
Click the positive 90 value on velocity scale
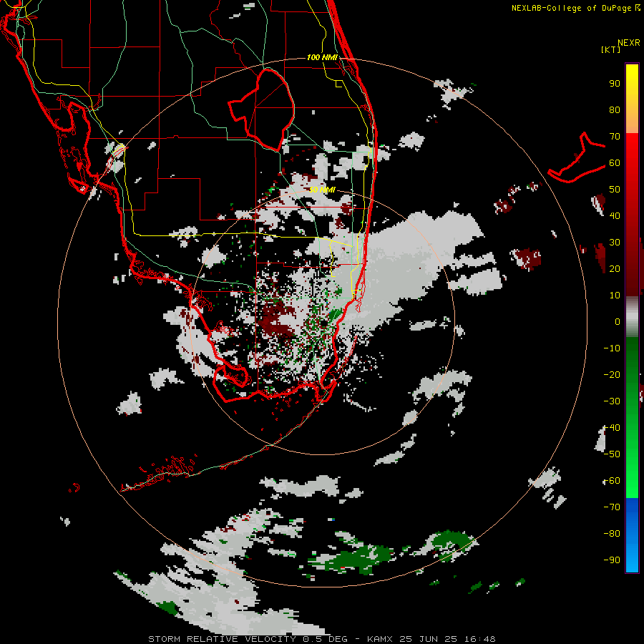pos(615,84)
